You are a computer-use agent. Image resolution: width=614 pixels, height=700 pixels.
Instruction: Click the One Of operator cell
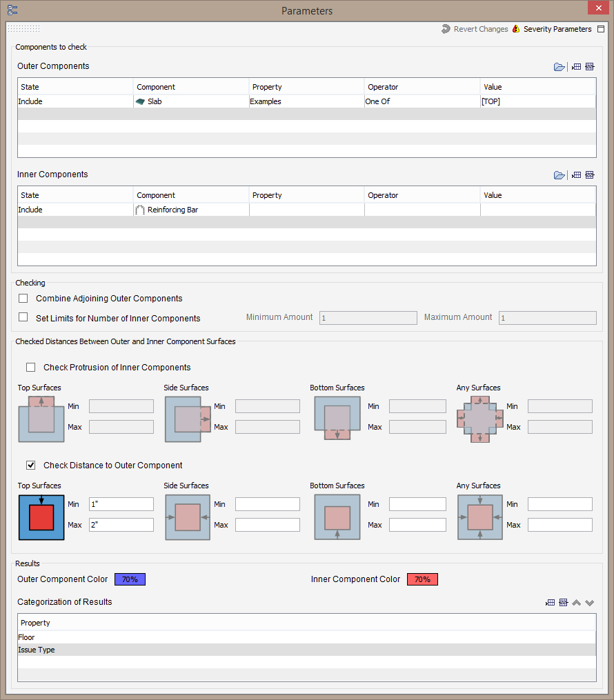(x=422, y=101)
